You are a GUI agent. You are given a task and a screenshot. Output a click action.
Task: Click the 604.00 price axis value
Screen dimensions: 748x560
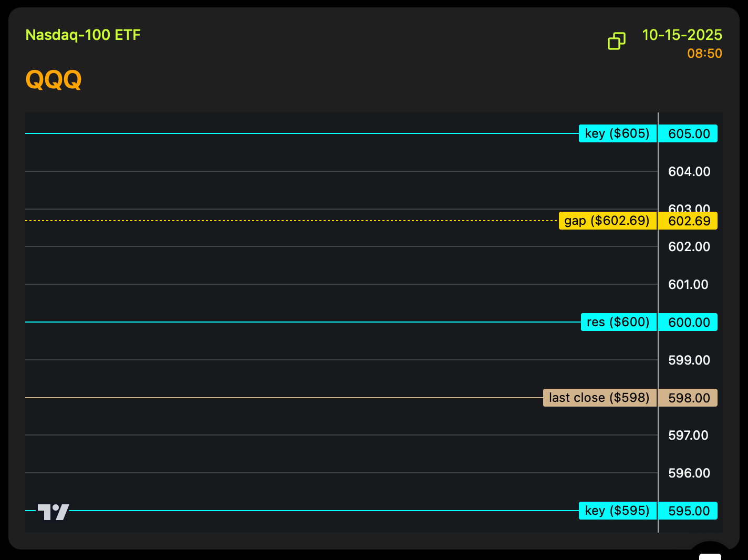point(689,172)
